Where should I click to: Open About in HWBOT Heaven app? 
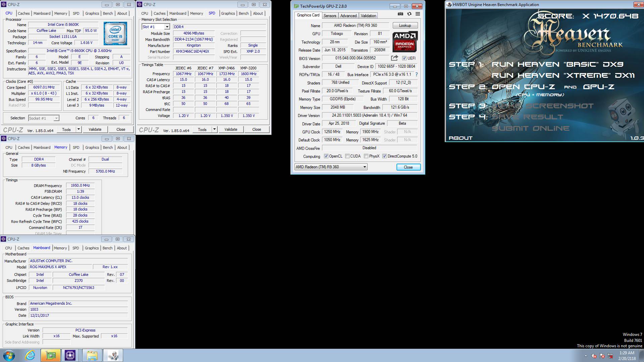click(x=461, y=138)
